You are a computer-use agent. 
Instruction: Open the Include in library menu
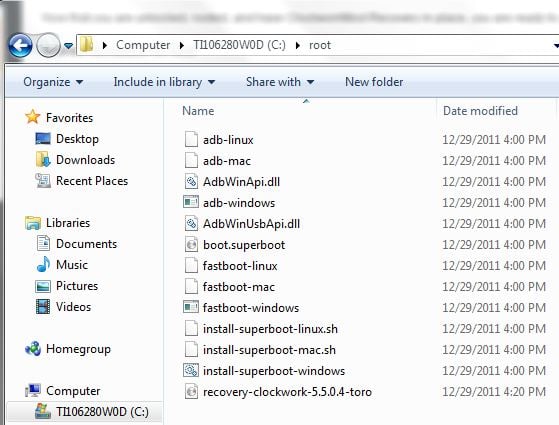coord(164,82)
